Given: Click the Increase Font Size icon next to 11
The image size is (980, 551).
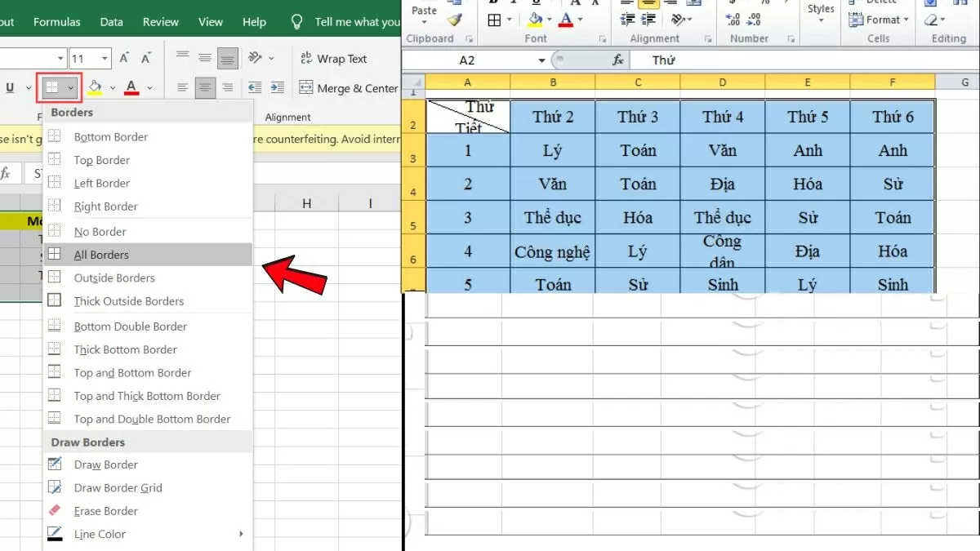Looking at the screenshot, I should (124, 58).
